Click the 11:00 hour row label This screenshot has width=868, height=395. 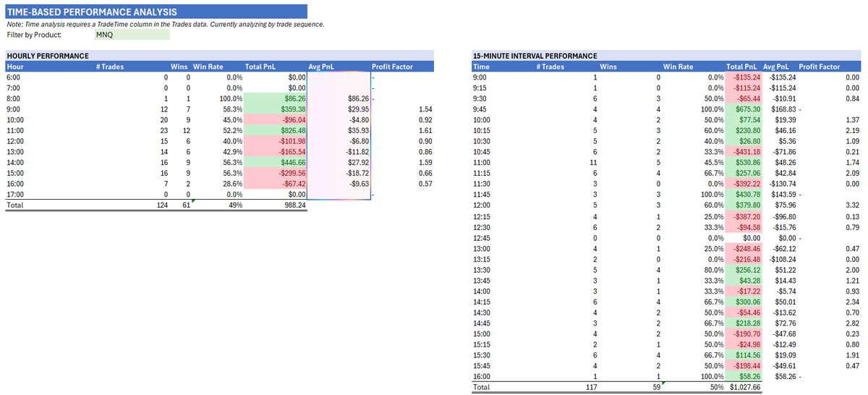coord(14,130)
